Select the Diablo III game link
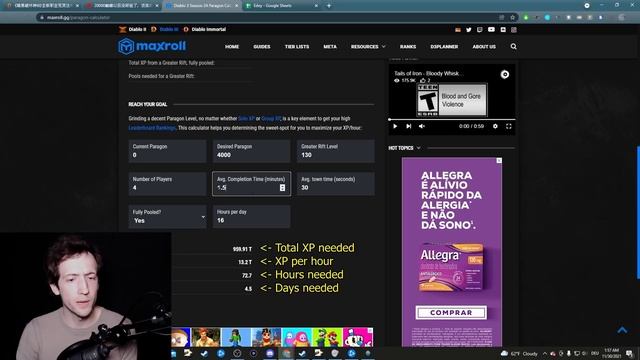The image size is (640, 360). [x=165, y=29]
